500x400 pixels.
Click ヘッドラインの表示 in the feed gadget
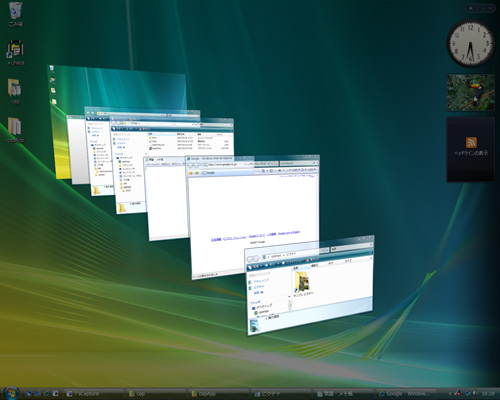pyautogui.click(x=471, y=153)
